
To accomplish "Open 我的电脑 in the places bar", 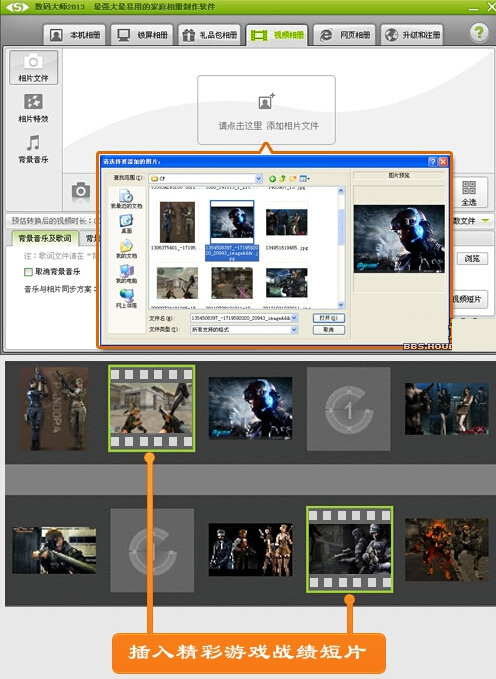I will (x=126, y=274).
